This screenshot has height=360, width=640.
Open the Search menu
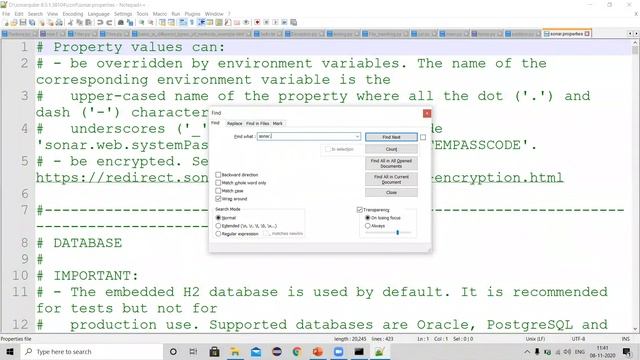click(x=35, y=14)
